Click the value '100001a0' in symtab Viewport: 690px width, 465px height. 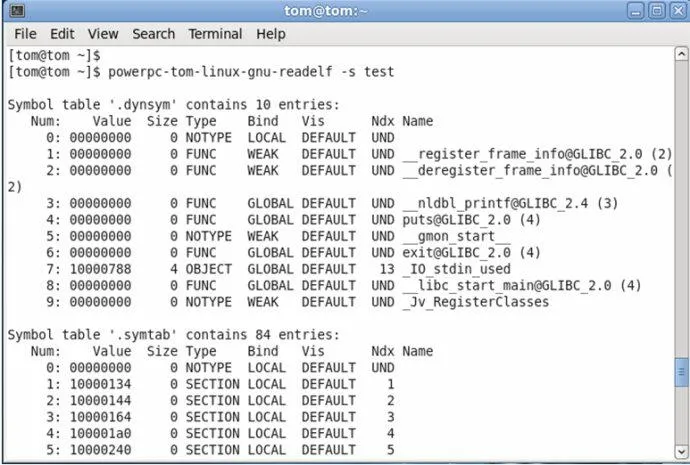tap(100, 433)
